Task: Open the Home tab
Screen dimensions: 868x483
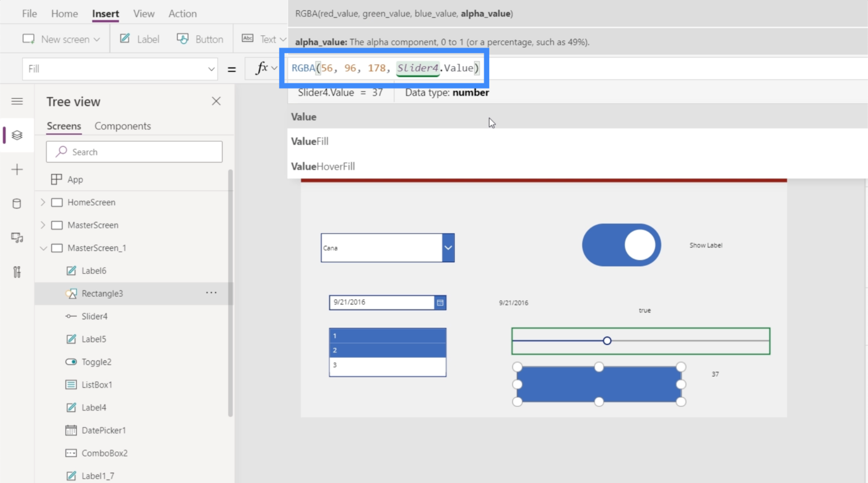Action: 65,13
